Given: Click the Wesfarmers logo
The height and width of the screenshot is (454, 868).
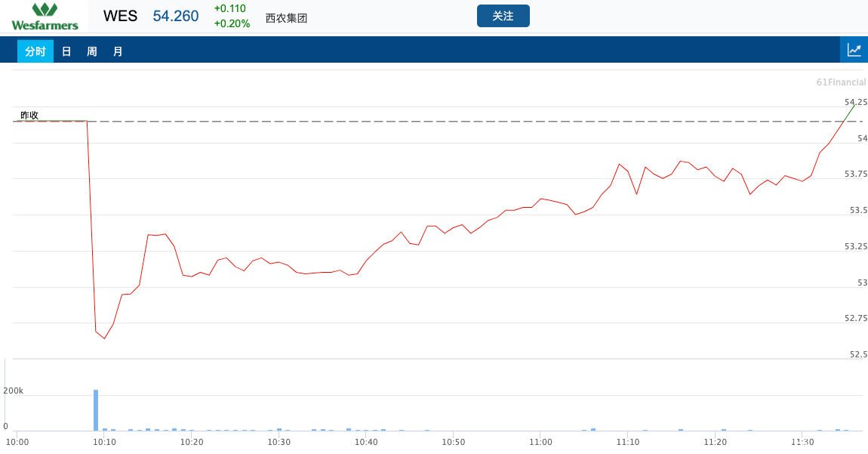Looking at the screenshot, I should pos(45,17).
